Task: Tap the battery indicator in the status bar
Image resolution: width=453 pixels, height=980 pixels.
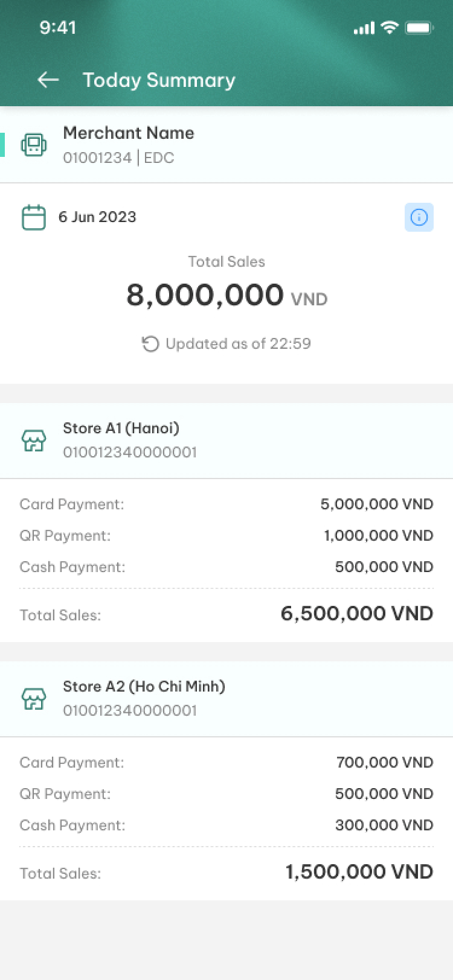Action: [419, 27]
